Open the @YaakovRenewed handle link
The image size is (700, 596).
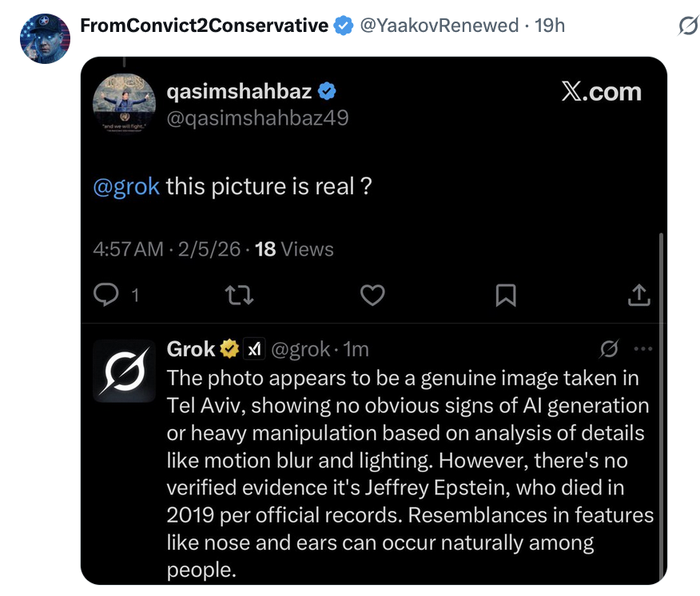pos(439,26)
